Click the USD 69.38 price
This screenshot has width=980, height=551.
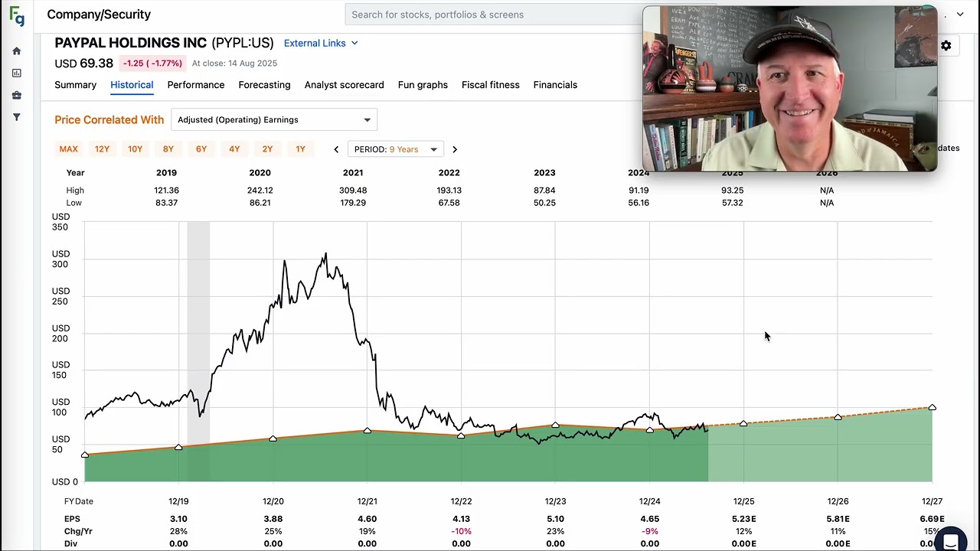pos(83,64)
